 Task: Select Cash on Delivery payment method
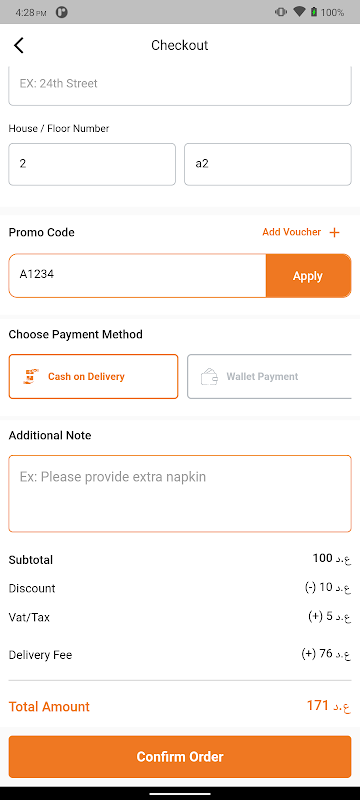(x=93, y=377)
